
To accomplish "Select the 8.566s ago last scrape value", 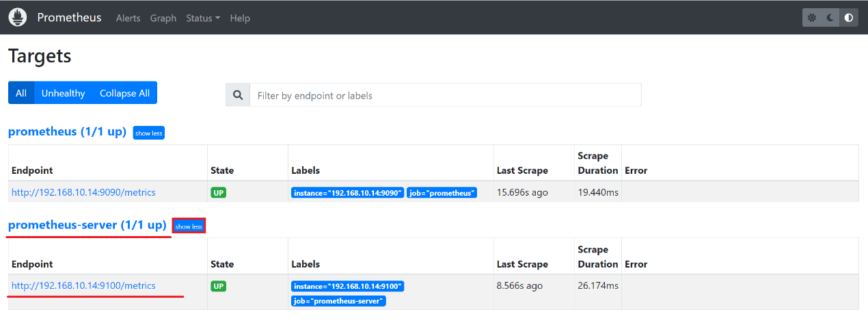I will click(x=520, y=285).
